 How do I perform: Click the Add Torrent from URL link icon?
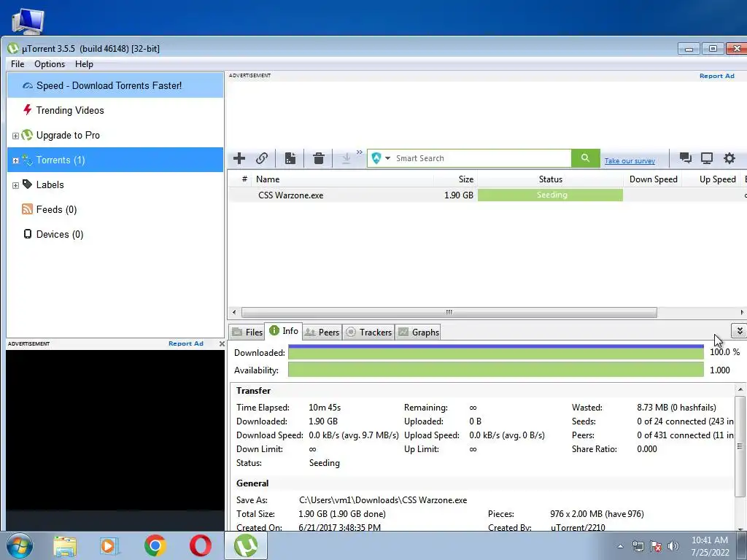[262, 158]
